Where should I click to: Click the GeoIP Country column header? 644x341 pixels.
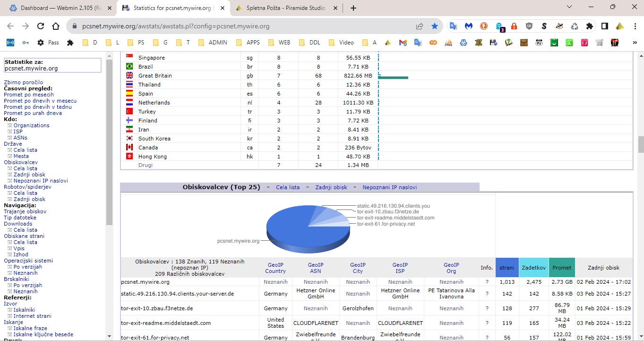coord(275,268)
